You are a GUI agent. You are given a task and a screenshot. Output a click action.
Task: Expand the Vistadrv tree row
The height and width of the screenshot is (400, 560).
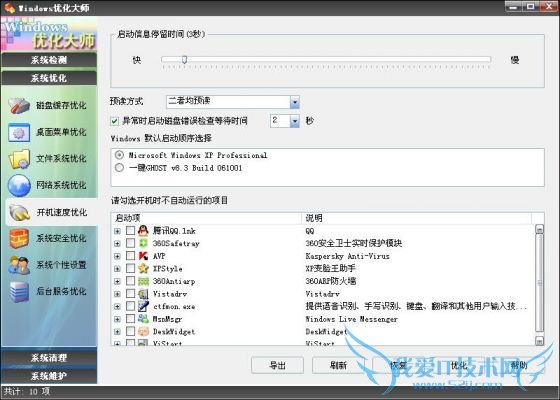coord(117,294)
